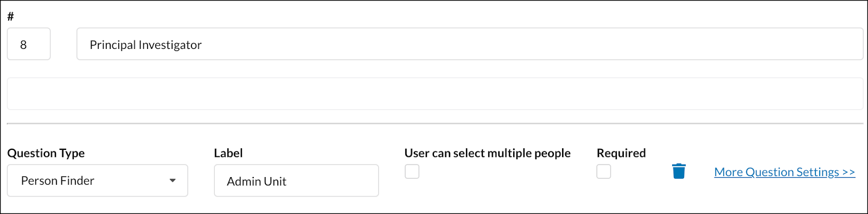Click the horizontal divider line above Question Type
Viewport: 868px width, 214px height.
click(x=435, y=124)
